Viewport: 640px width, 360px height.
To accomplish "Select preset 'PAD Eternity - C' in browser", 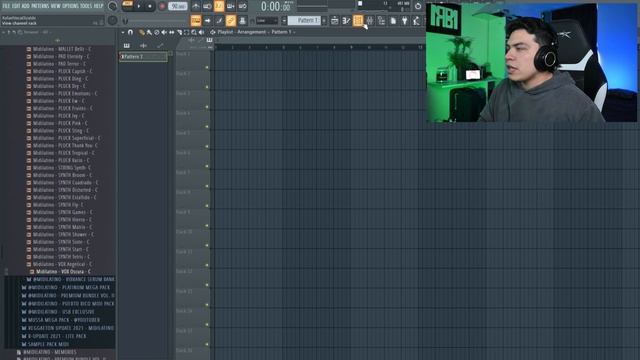I will point(61,56).
